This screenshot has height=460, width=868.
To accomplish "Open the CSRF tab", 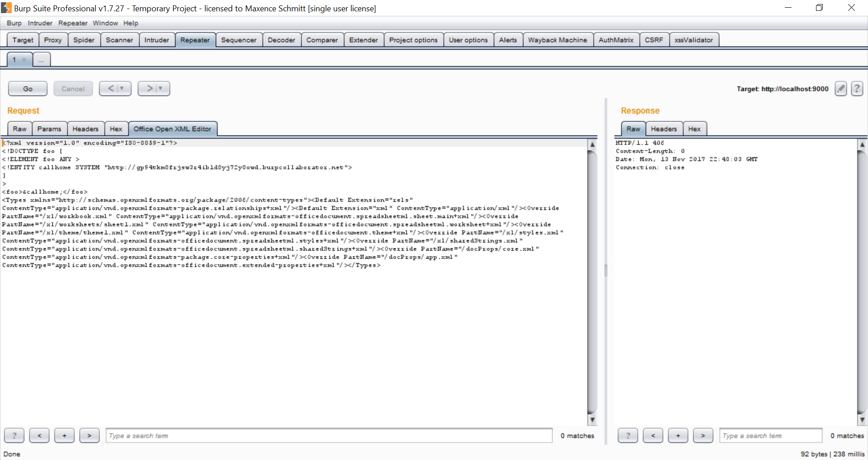I will [654, 40].
